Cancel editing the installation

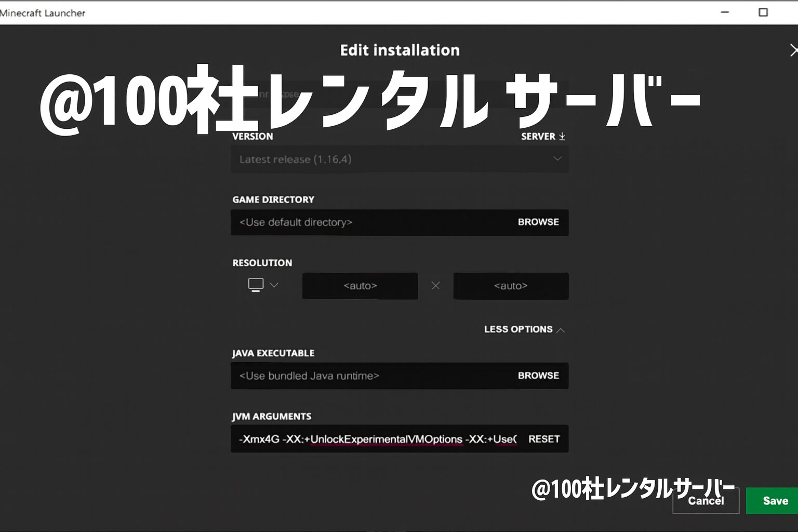click(706, 501)
